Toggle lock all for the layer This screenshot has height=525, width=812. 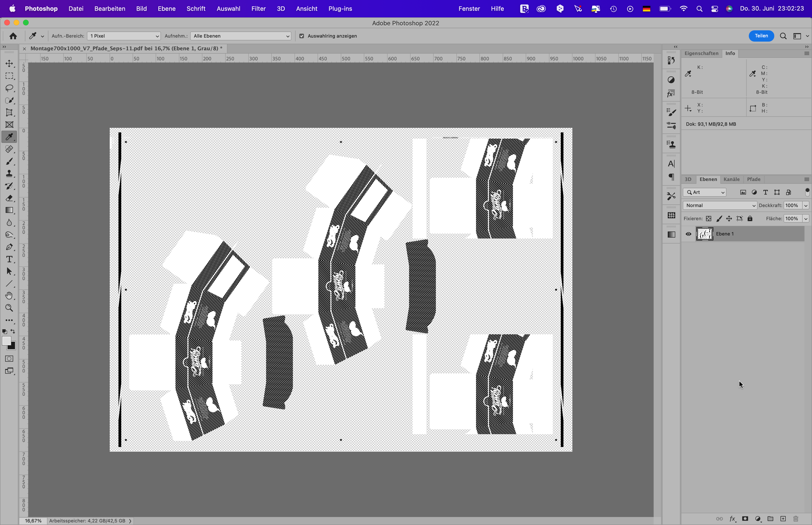[750, 219]
